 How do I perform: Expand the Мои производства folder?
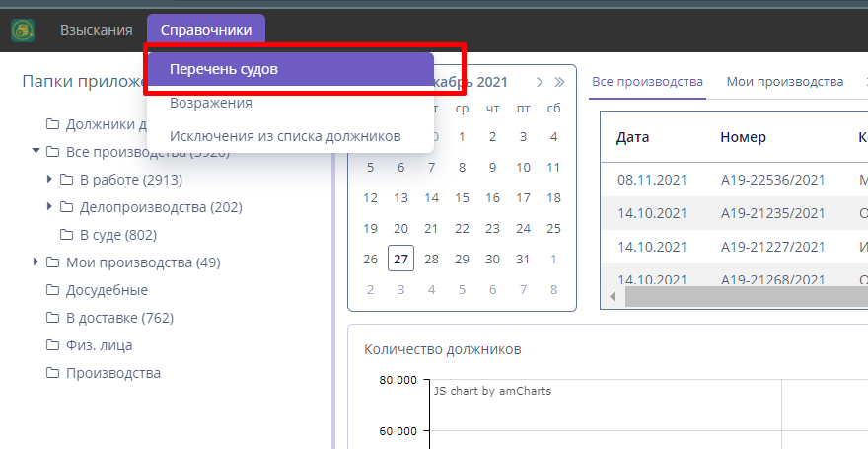click(36, 262)
